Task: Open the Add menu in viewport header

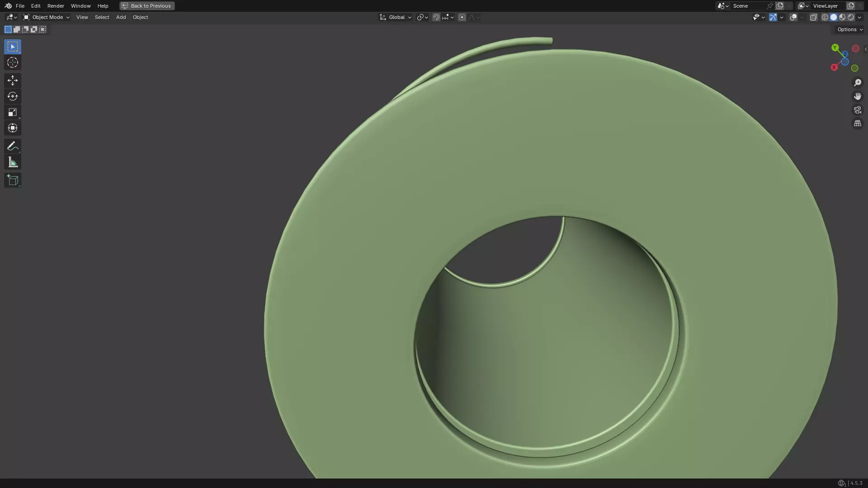Action: coord(121,17)
